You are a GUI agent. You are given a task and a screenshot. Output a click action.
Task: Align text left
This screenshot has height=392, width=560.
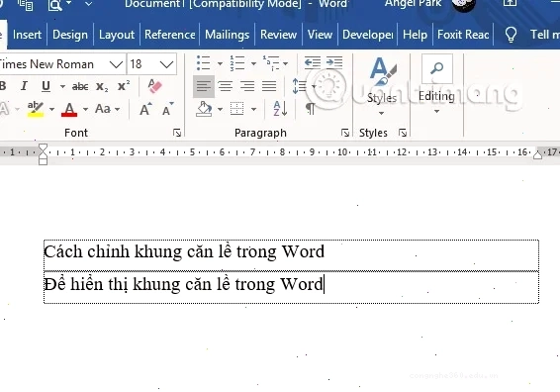click(x=204, y=86)
